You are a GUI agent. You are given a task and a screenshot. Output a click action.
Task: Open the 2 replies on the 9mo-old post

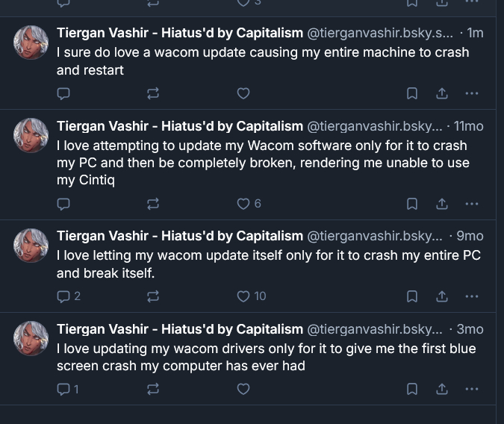(x=69, y=296)
